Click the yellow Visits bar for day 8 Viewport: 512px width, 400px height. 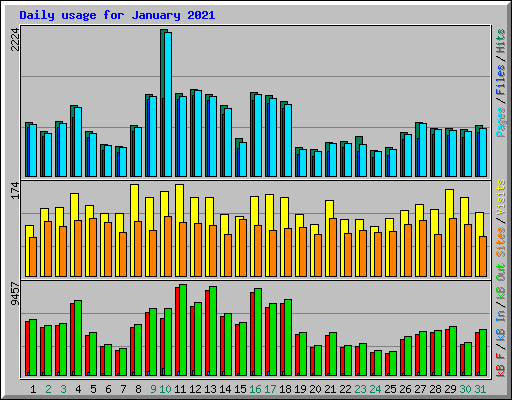point(133,230)
